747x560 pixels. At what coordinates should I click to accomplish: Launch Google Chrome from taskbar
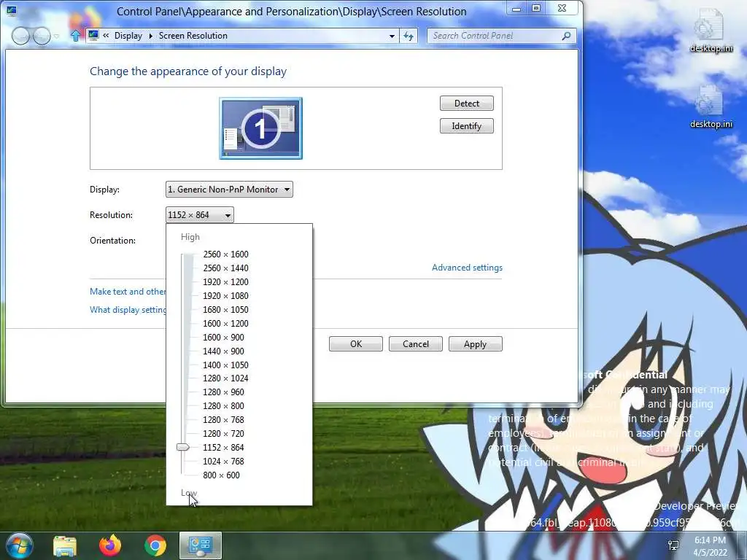pyautogui.click(x=155, y=545)
